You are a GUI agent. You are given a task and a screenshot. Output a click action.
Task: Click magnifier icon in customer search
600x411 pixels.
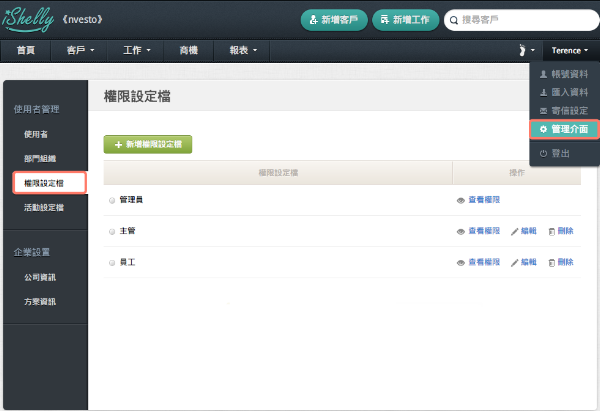(454, 19)
